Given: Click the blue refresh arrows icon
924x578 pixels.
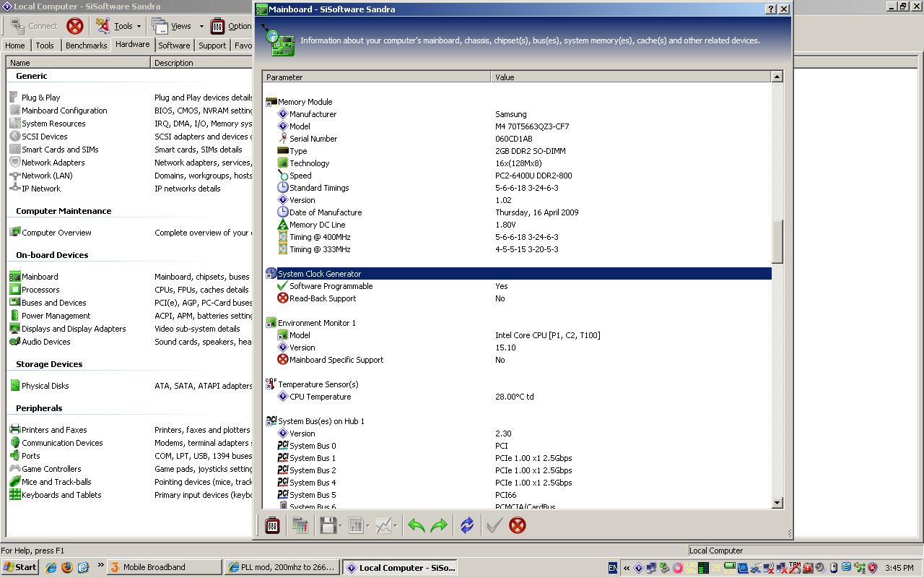Looking at the screenshot, I should click(x=467, y=525).
